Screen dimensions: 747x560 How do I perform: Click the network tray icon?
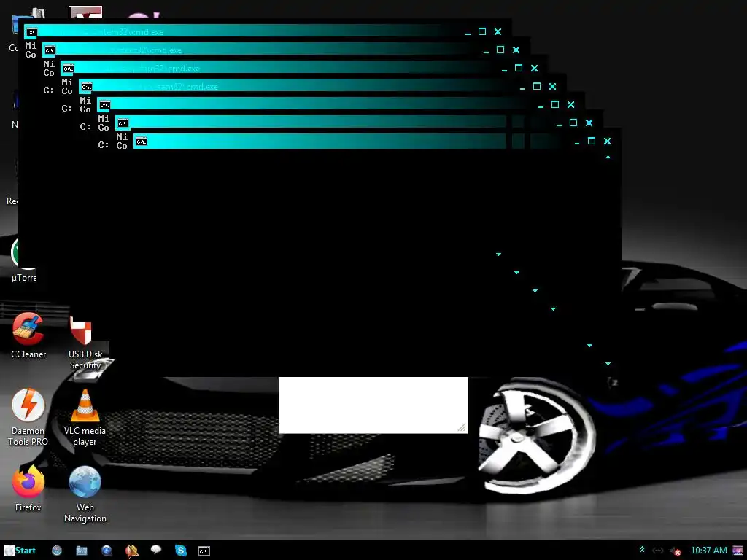pos(657,551)
